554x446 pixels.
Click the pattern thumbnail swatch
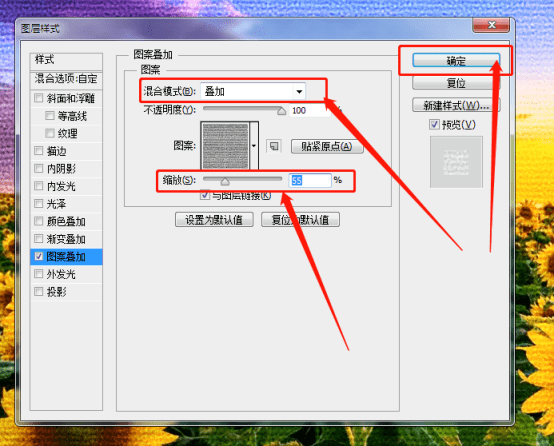[x=226, y=146]
